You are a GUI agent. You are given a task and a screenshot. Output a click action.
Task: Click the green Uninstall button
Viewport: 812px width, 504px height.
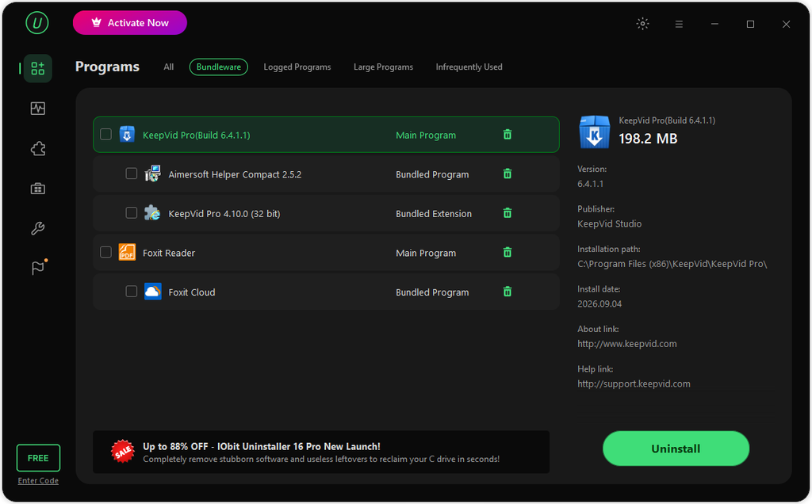pyautogui.click(x=676, y=449)
